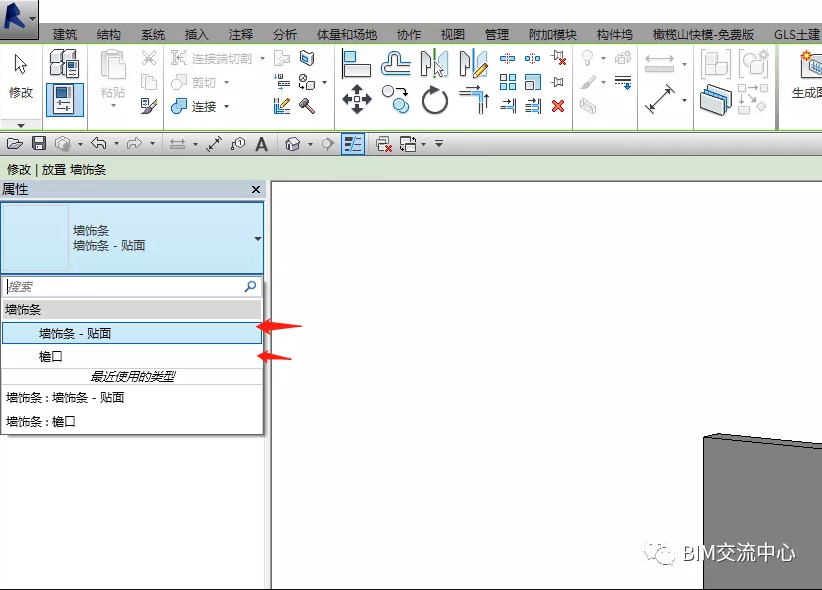This screenshot has height=590, width=822.
Task: Click the Aligned Dimension ribbon icon
Action: click(659, 100)
